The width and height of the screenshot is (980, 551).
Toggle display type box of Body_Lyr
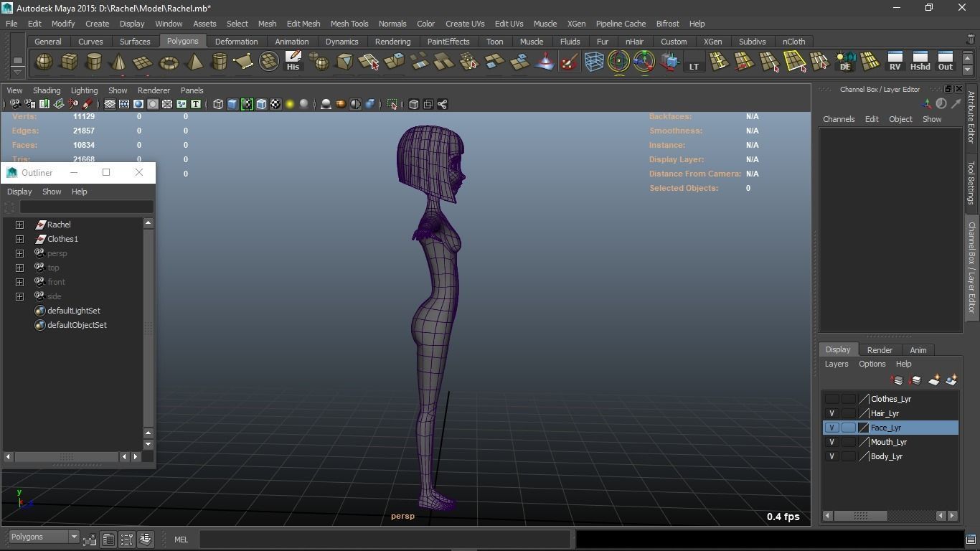849,456
